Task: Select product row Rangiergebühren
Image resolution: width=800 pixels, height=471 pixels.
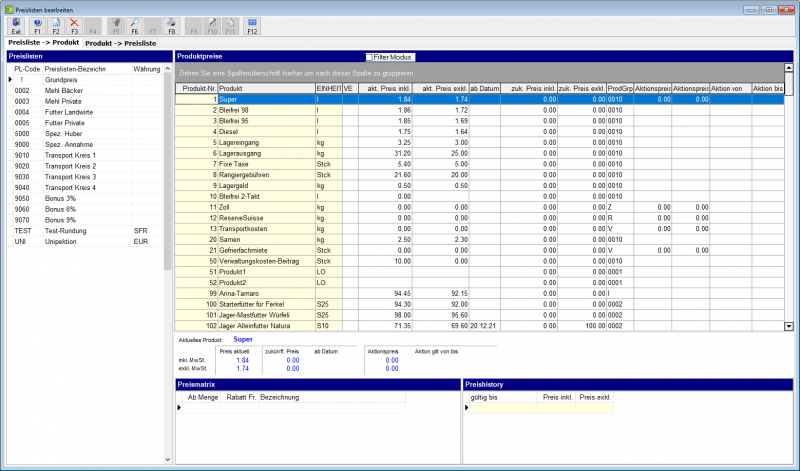Action: coord(480,175)
